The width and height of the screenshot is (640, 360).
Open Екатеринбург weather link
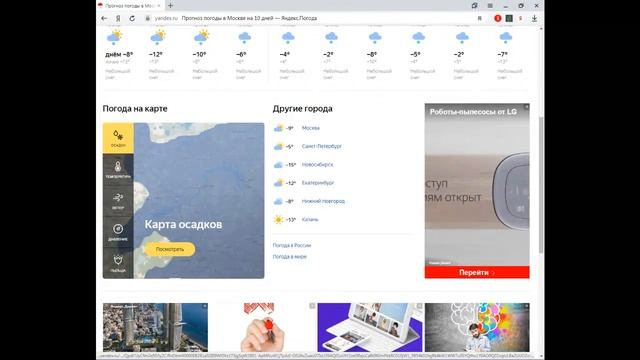(x=318, y=183)
